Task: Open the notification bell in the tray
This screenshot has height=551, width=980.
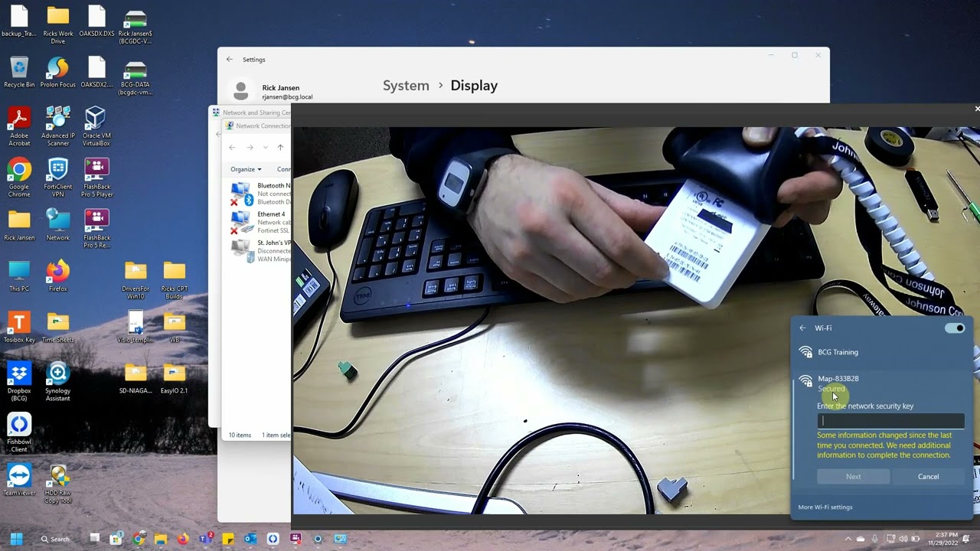Action: (x=968, y=539)
